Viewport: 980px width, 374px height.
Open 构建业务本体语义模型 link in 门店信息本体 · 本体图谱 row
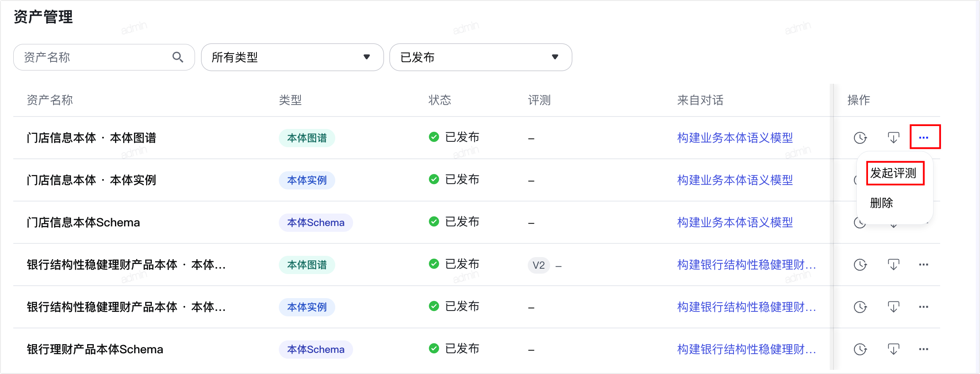tap(735, 138)
